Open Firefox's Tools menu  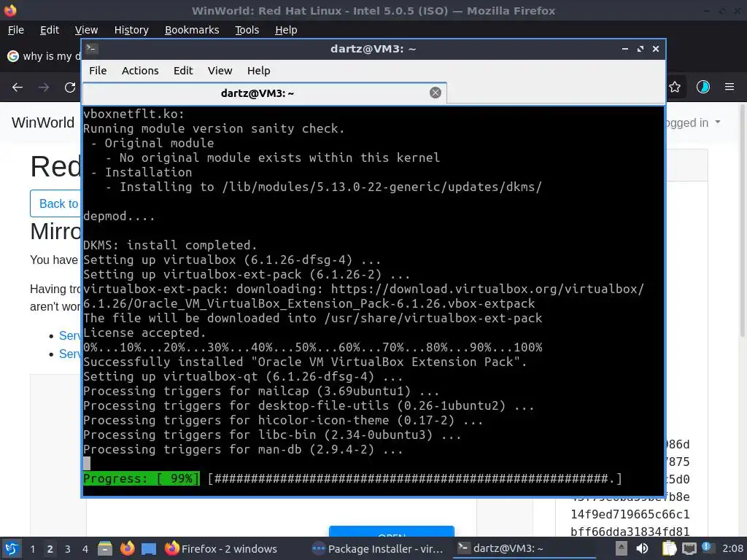247,30
